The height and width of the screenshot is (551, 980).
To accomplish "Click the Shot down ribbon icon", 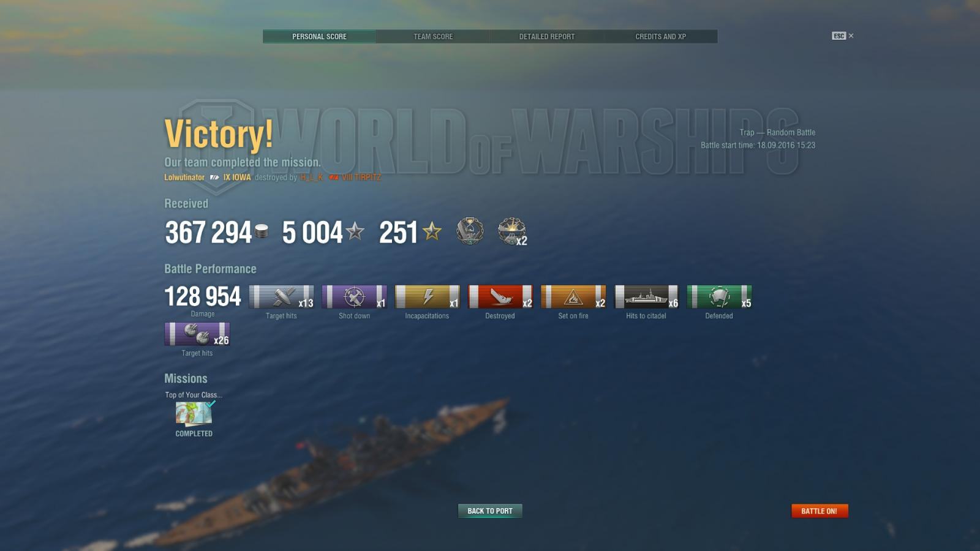I will coord(354,297).
